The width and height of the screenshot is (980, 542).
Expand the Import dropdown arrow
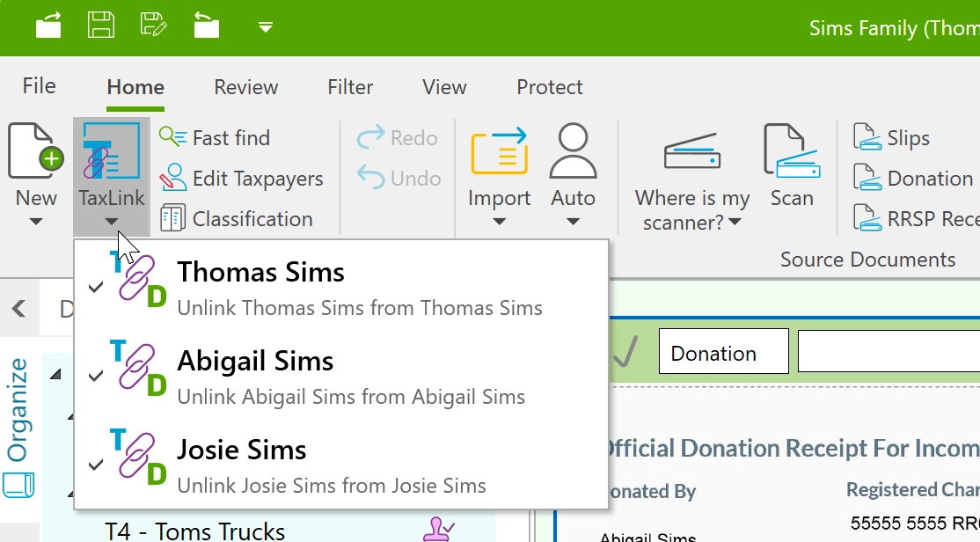(x=499, y=222)
